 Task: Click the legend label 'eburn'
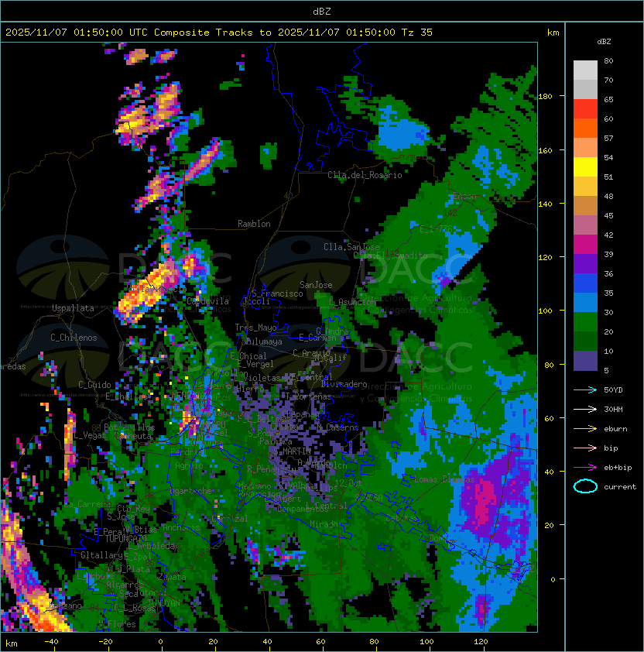[x=615, y=429]
